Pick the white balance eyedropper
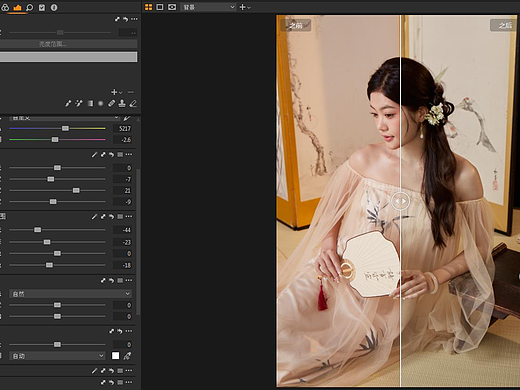Image resolution: width=520 pixels, height=390 pixels. click(x=127, y=118)
